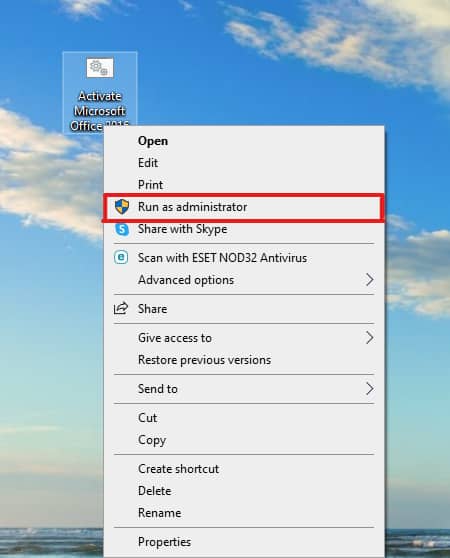The width and height of the screenshot is (450, 558).
Task: Click the Share menu entry
Action: coord(244,309)
